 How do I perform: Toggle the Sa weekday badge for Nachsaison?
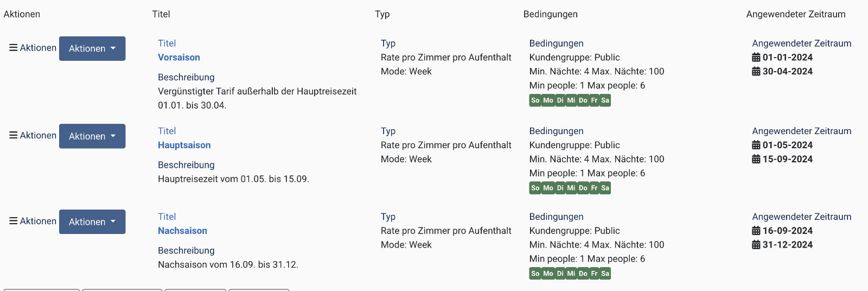[605, 274]
